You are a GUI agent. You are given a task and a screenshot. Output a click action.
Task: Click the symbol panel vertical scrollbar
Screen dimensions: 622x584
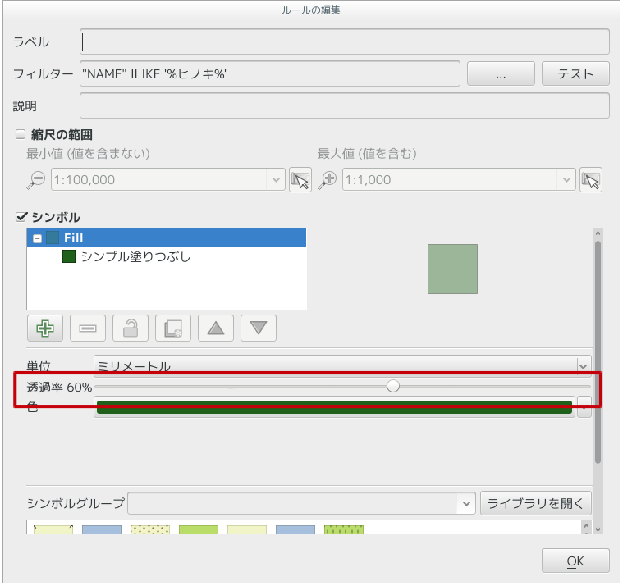point(598,351)
